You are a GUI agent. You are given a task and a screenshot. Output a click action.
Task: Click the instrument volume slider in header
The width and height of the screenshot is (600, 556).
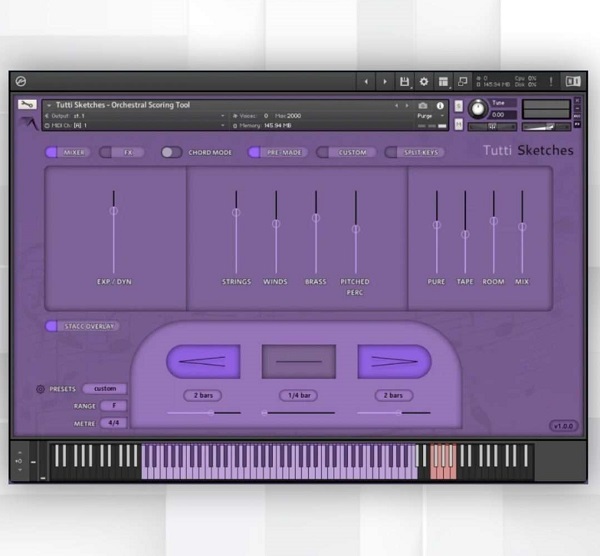click(546, 126)
